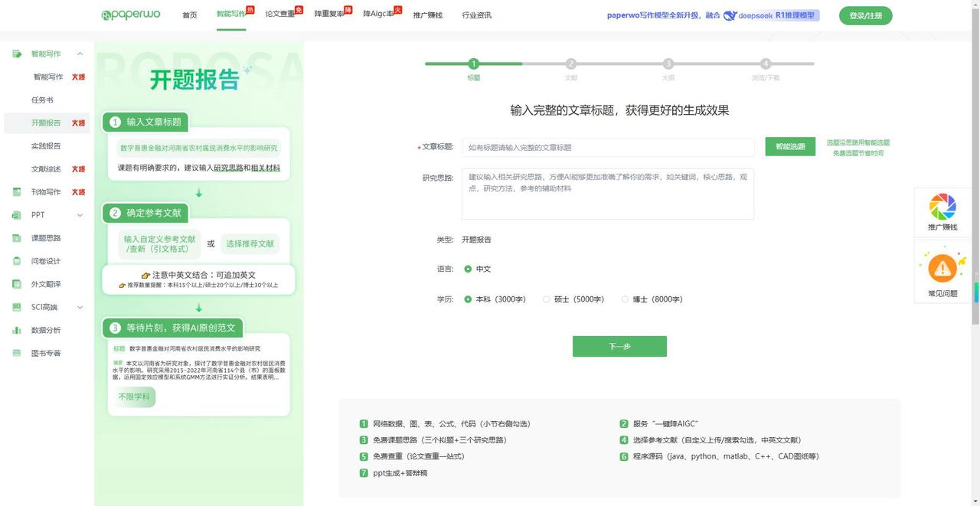Image resolution: width=980 pixels, height=506 pixels.
Task: Click the 问卷设计 sidebar icon
Action: point(17,261)
